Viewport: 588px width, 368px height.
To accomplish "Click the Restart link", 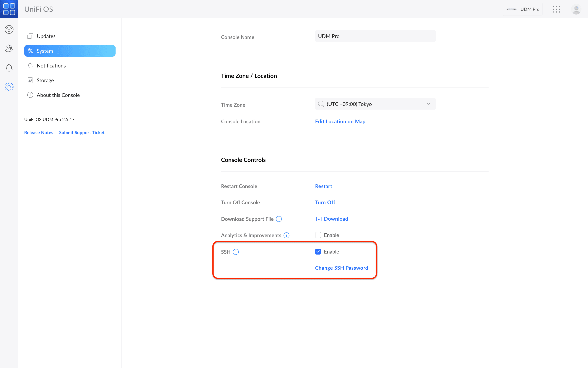I will tap(323, 186).
